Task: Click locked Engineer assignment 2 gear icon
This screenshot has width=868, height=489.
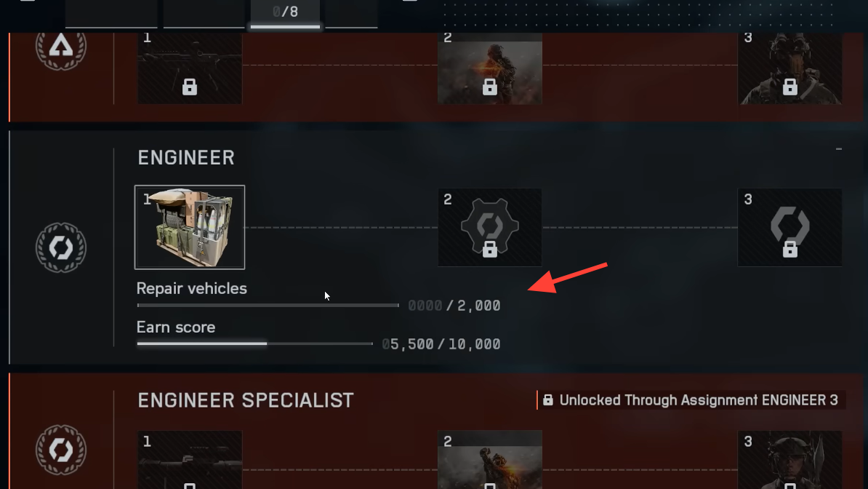Action: 489,227
